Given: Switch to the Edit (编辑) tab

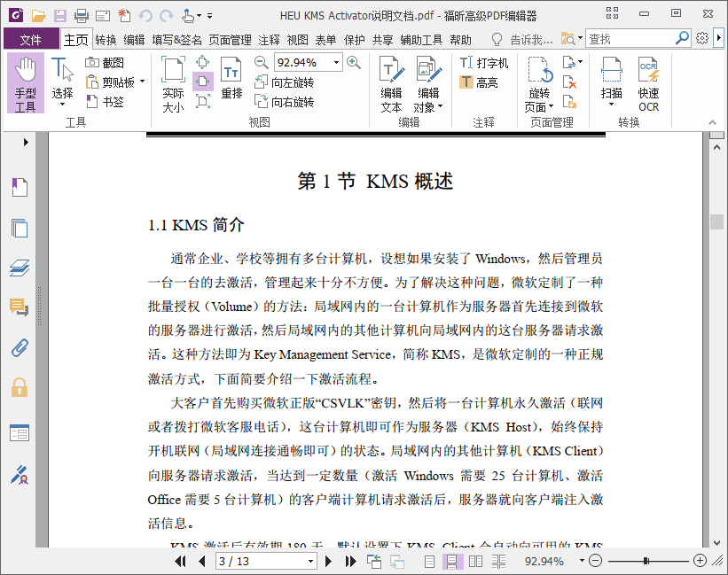Looking at the screenshot, I should pos(134,39).
